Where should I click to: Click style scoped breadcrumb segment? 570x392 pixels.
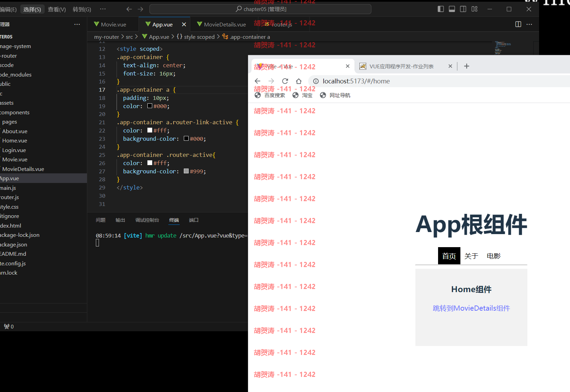(195, 37)
